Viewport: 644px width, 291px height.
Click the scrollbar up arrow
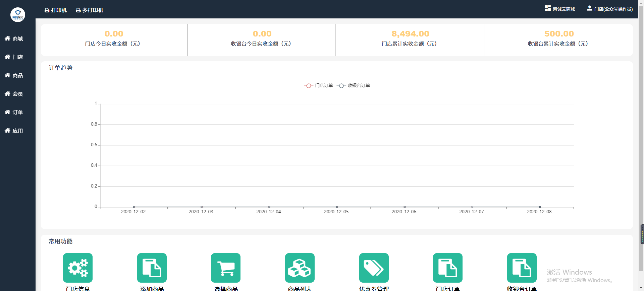click(641, 2)
